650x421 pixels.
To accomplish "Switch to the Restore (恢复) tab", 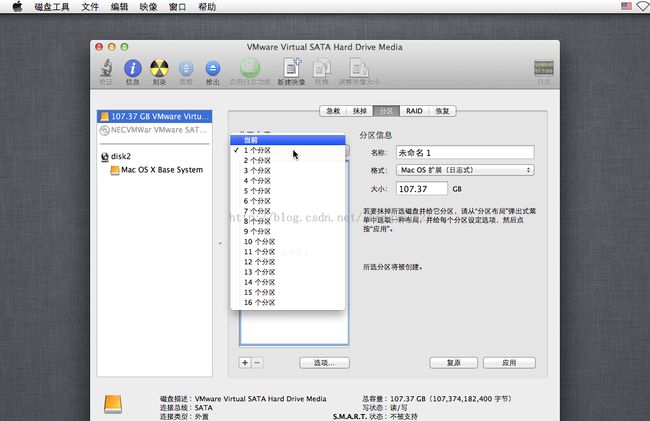I will point(442,111).
